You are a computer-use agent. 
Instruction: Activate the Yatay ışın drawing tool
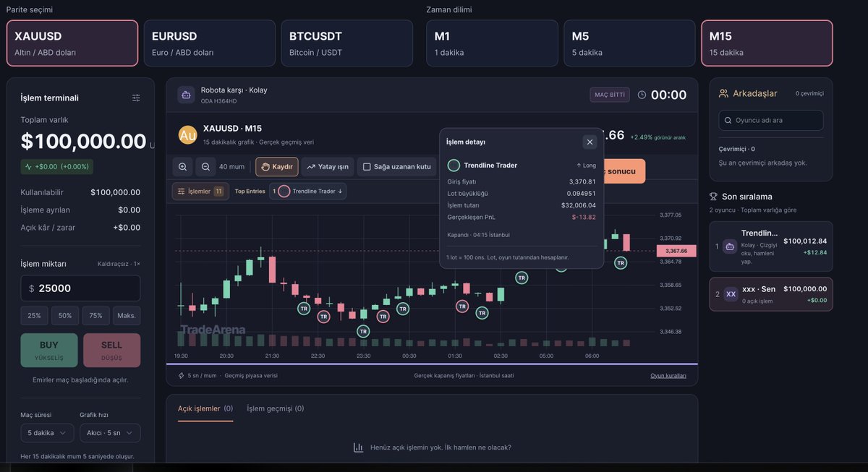click(x=328, y=167)
